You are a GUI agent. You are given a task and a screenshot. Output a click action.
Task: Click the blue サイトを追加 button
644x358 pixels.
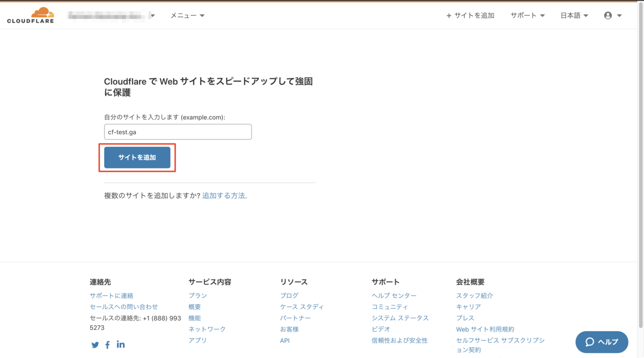coord(137,157)
